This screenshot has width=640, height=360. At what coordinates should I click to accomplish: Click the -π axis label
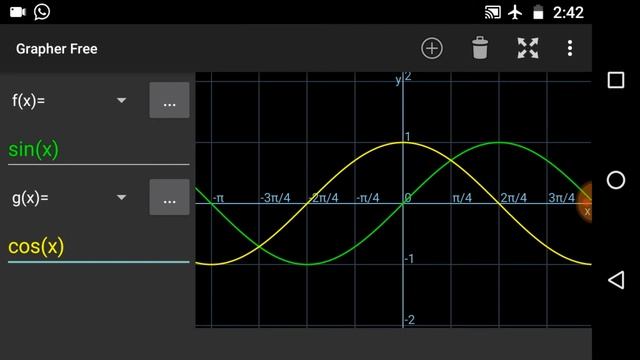click(218, 198)
